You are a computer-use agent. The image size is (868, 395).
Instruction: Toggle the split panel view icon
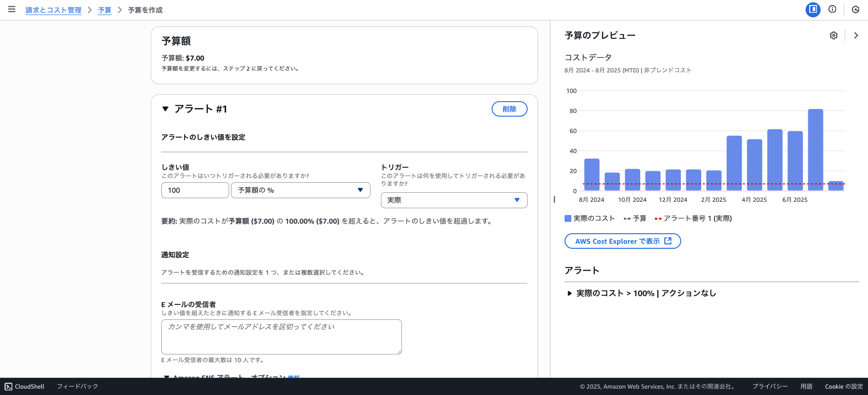(x=813, y=10)
